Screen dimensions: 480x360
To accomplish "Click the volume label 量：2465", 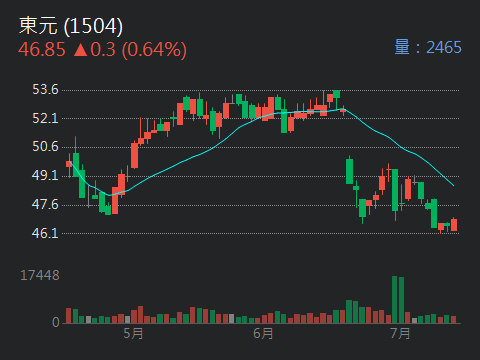I will click(428, 47).
